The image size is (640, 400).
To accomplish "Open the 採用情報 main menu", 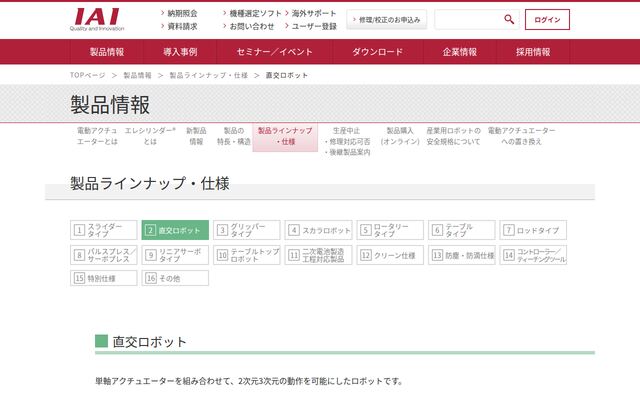I will 533,52.
